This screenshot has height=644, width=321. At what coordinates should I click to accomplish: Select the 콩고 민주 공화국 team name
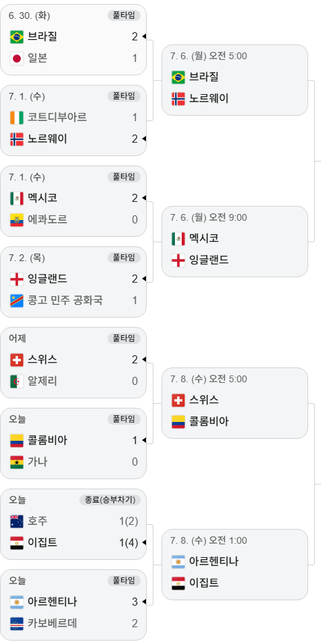click(65, 301)
